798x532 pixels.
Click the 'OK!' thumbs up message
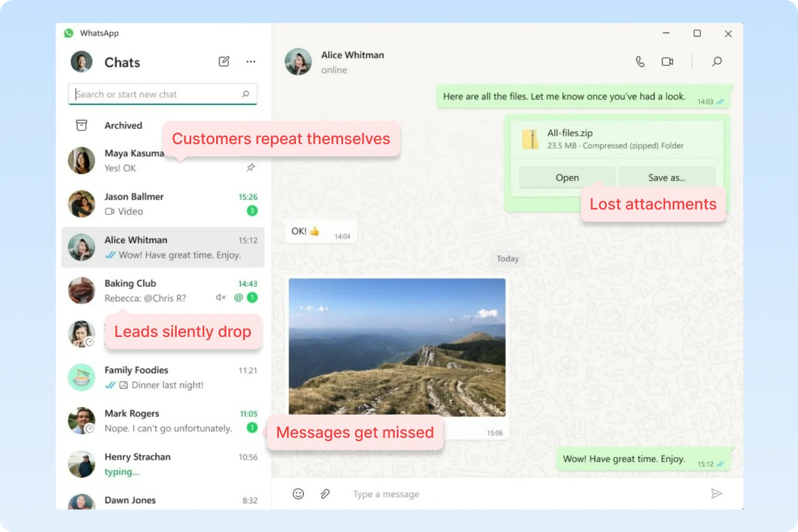pos(321,232)
